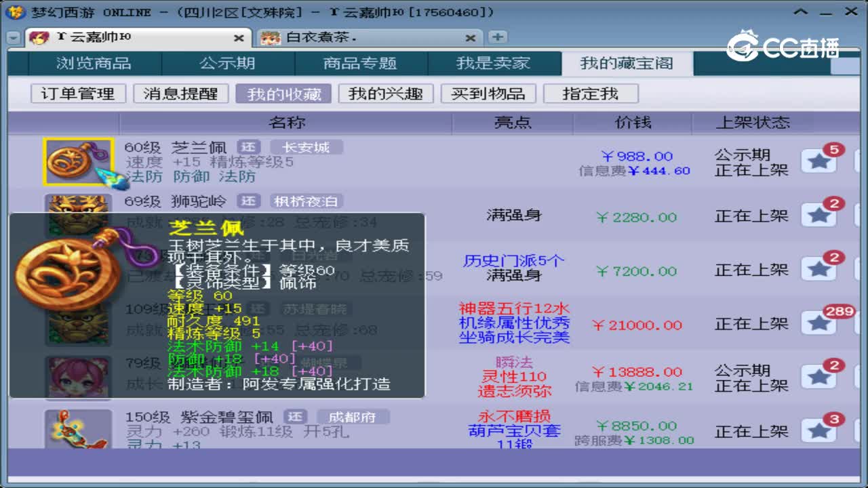Open the 商品专题 tab
868x488 pixels.
pyautogui.click(x=359, y=64)
